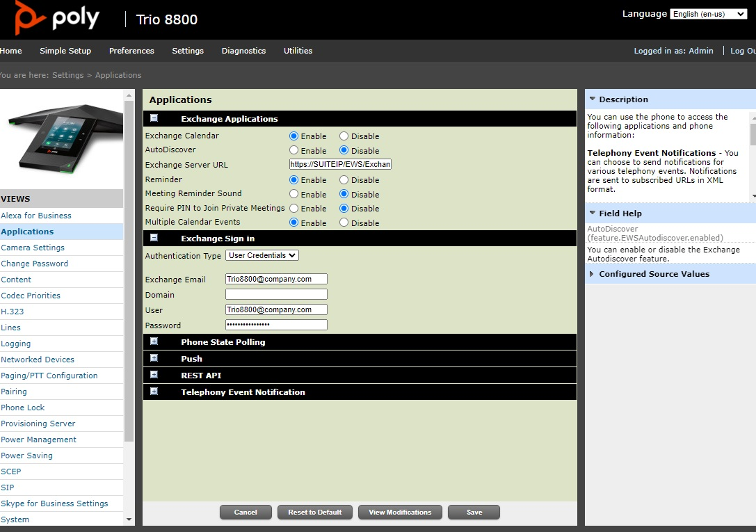756x532 pixels.
Task: Open the Utilities menu
Action: coord(298,51)
